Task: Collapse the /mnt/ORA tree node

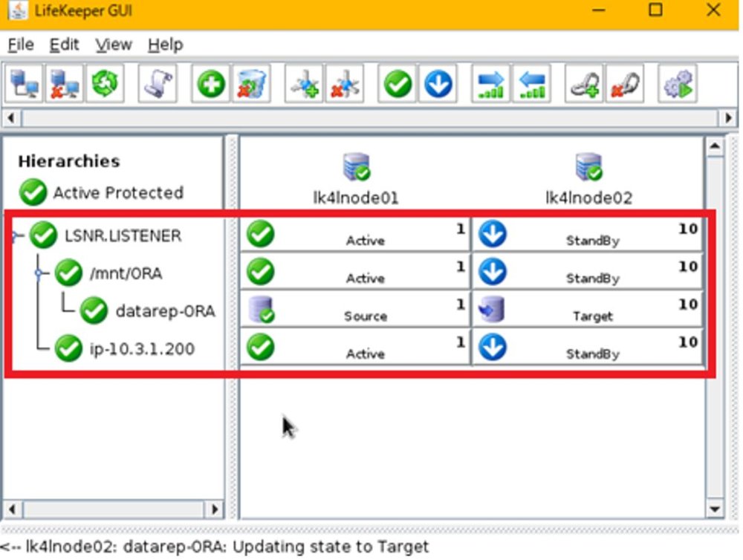Action: 39,273
